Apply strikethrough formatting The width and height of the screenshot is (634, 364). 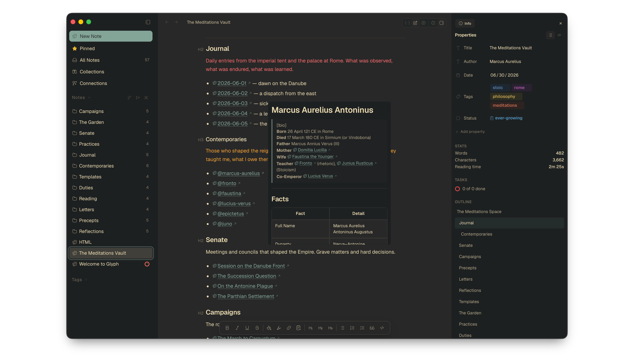coord(257,328)
